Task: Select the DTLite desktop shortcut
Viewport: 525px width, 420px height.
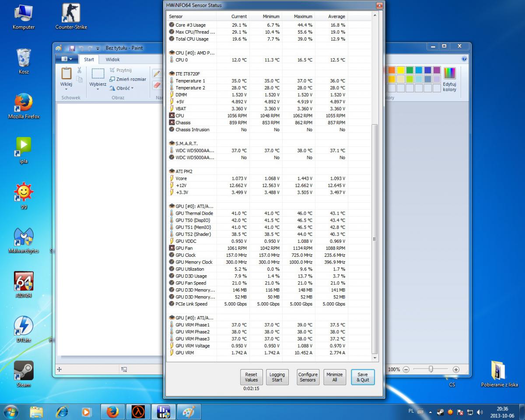Action: click(x=24, y=329)
